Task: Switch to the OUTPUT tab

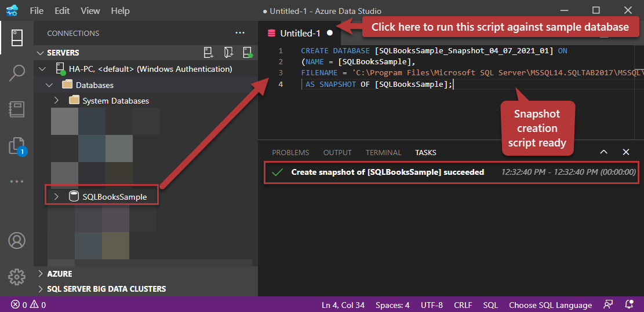Action: pos(337,152)
